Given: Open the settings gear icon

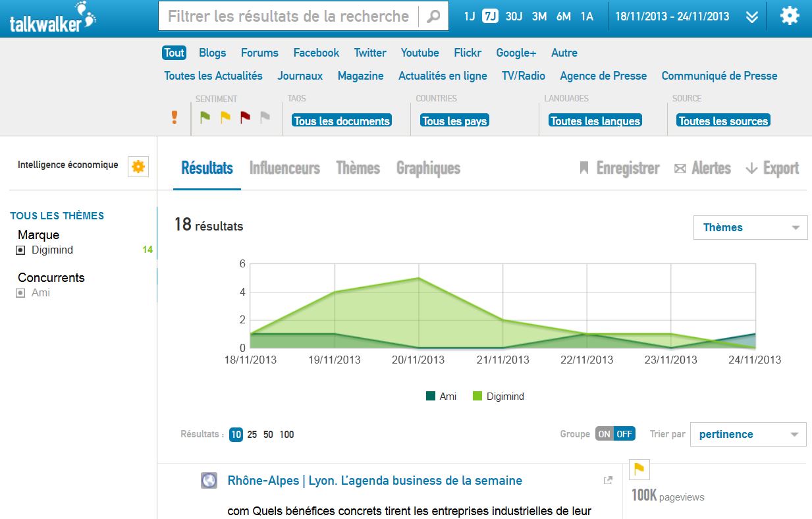Looking at the screenshot, I should point(790,16).
